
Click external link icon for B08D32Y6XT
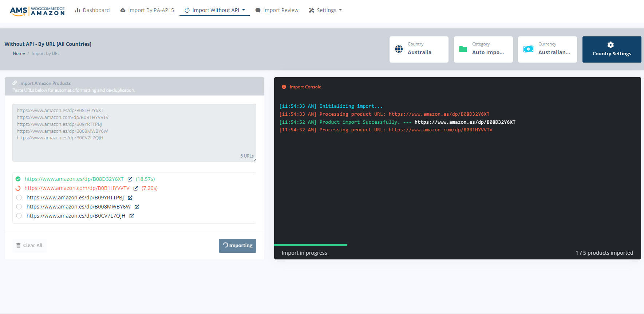coord(130,179)
